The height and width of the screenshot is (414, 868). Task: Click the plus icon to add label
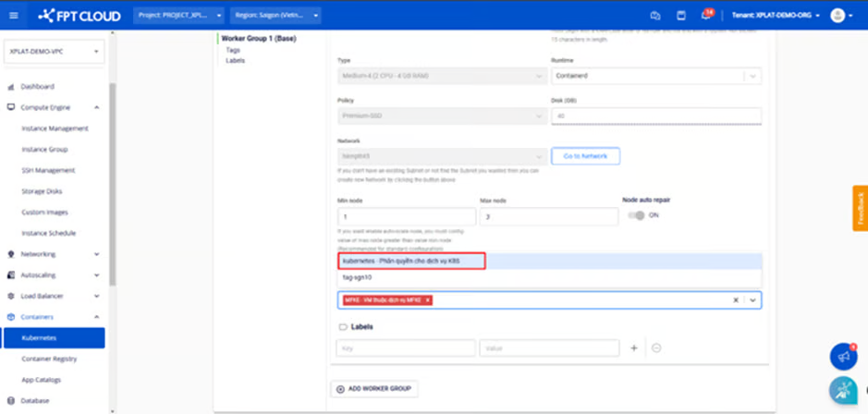pyautogui.click(x=634, y=348)
